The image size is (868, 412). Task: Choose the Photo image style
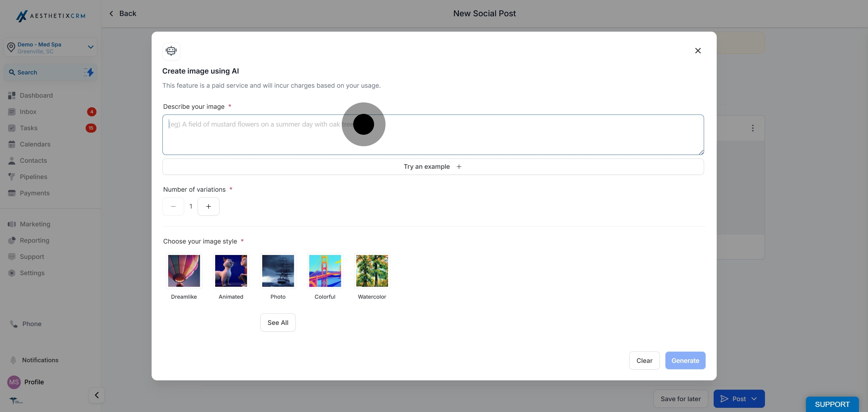pyautogui.click(x=278, y=271)
